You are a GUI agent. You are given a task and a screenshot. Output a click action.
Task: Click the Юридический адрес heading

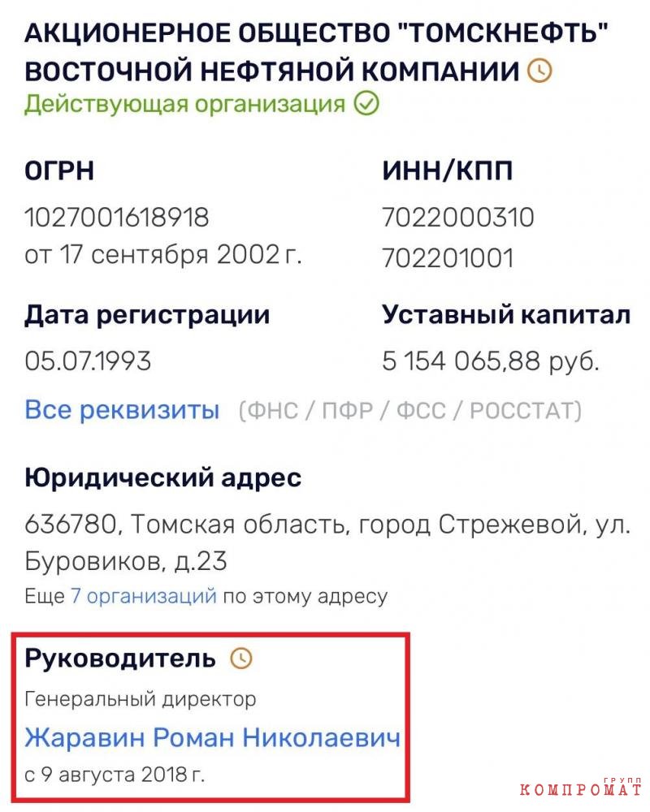[162, 477]
